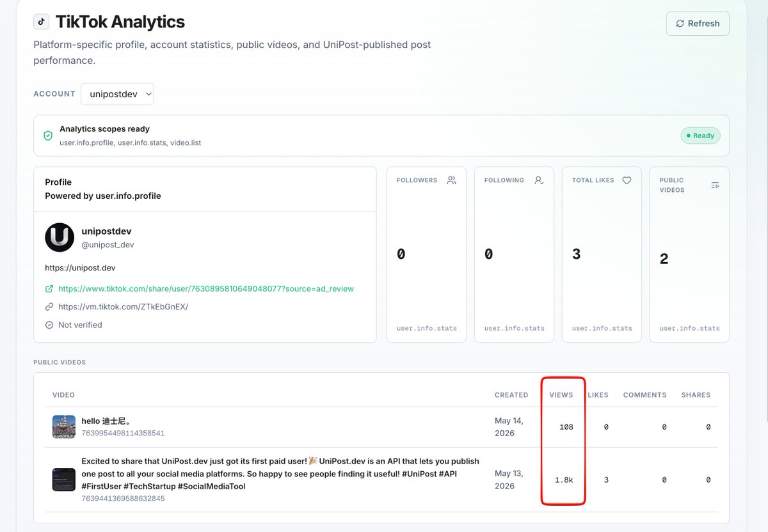
Task: Click the hello 迪士尼 video thumbnail
Action: click(x=64, y=426)
